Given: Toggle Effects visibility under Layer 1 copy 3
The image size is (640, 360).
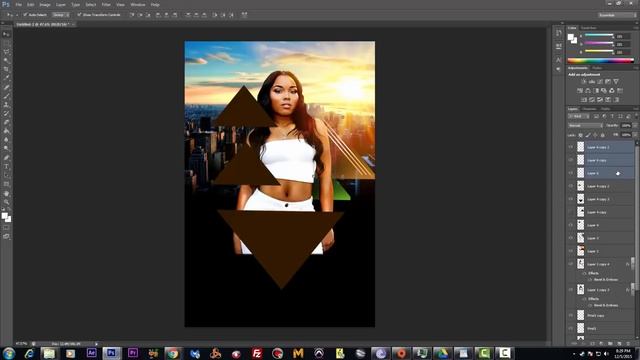Looking at the screenshot, I should pyautogui.click(x=584, y=299).
